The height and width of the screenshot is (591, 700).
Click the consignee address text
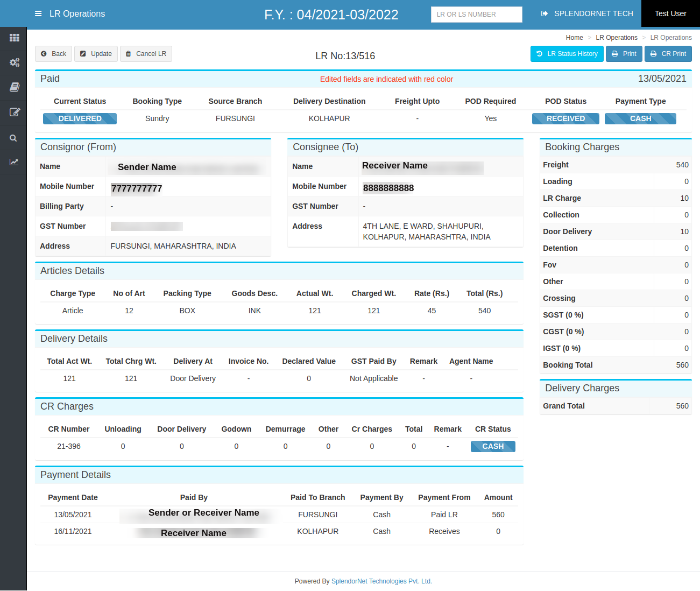click(x=427, y=231)
